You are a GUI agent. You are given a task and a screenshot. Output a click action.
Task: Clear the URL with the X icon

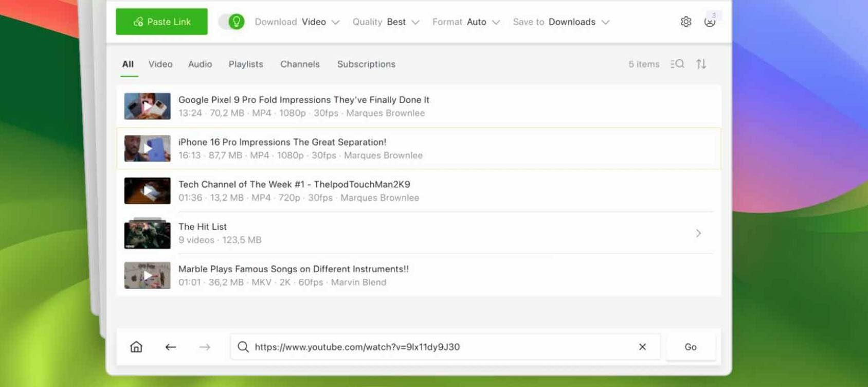pyautogui.click(x=642, y=347)
